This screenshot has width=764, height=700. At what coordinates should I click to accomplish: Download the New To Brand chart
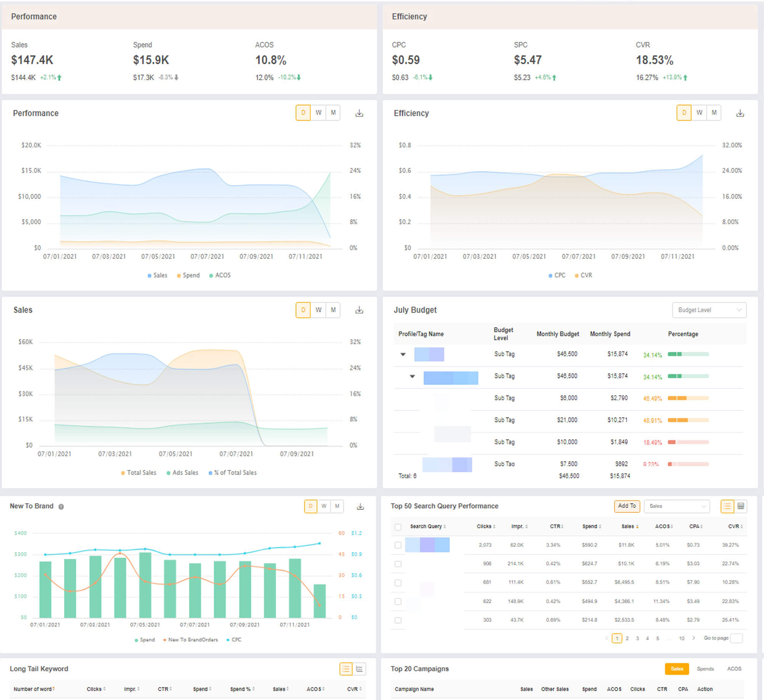point(360,506)
